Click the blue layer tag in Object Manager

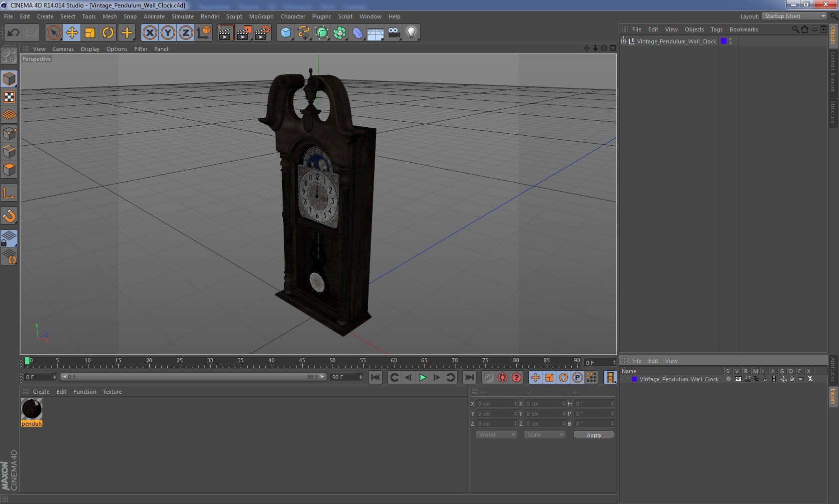724,41
